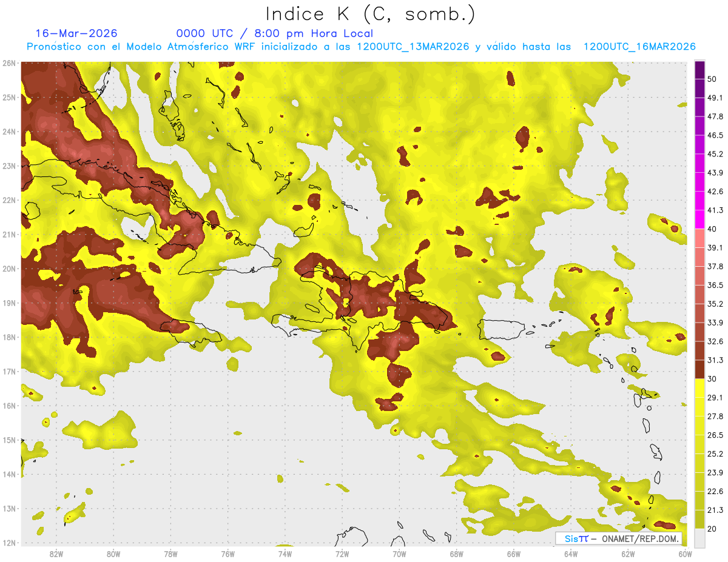The image size is (728, 562).
Task: Click the '46.5' color scale label
Action: click(715, 135)
